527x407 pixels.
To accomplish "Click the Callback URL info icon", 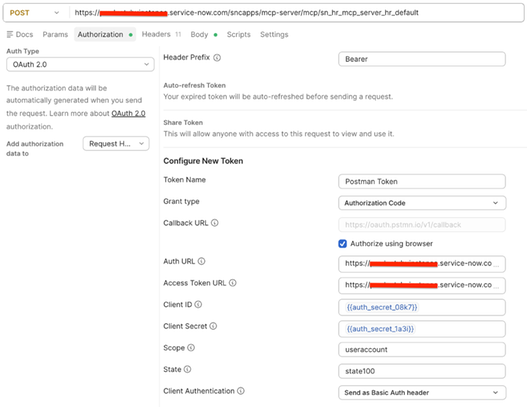I will tap(215, 223).
